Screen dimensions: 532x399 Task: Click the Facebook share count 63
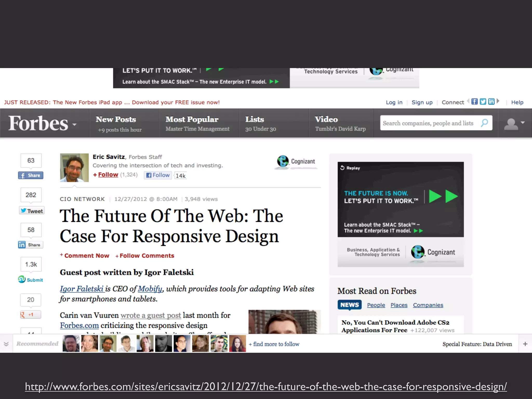tap(31, 161)
